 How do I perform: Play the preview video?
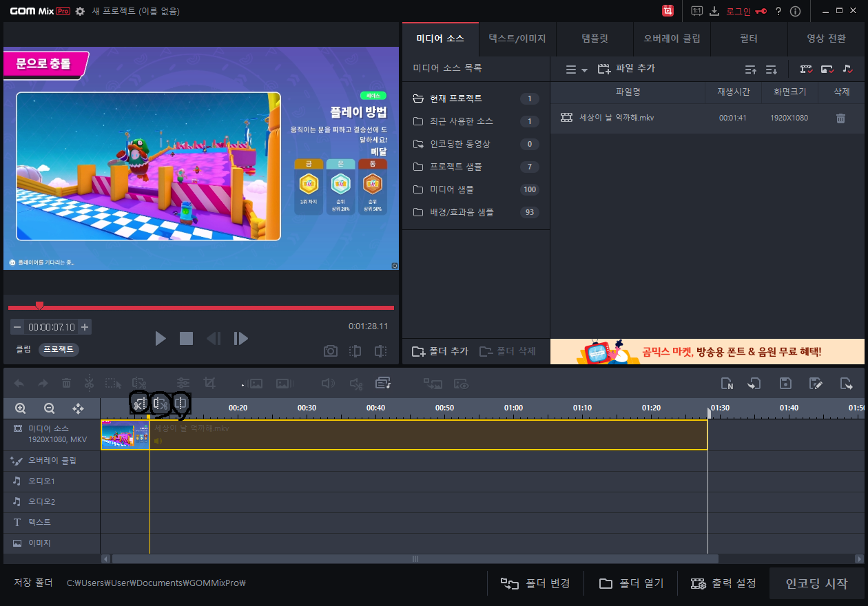(x=161, y=338)
